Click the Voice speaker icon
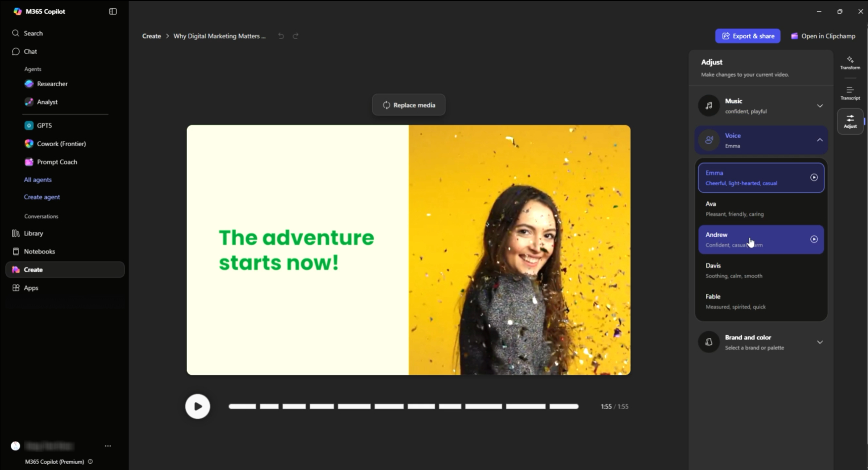 709,140
